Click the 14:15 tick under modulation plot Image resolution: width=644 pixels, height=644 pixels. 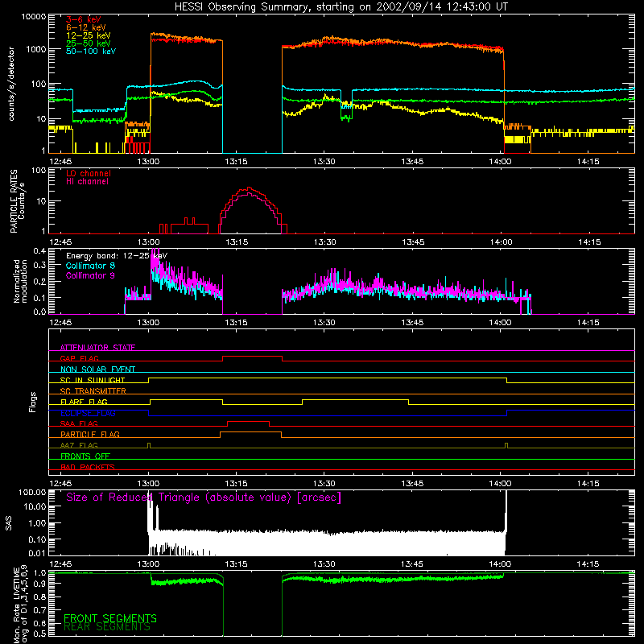pyautogui.click(x=588, y=323)
